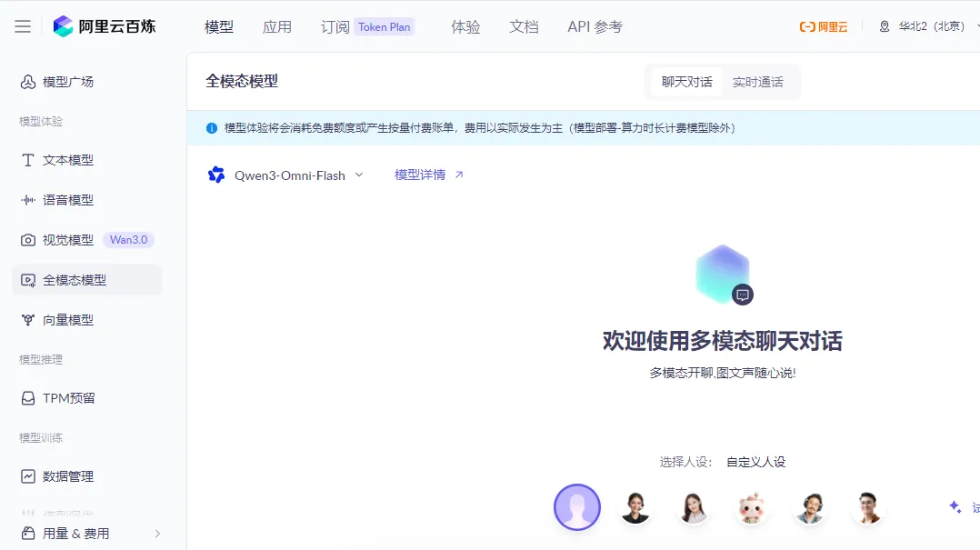
Task: Click the external arrow beside 模型详情
Action: pyautogui.click(x=459, y=175)
